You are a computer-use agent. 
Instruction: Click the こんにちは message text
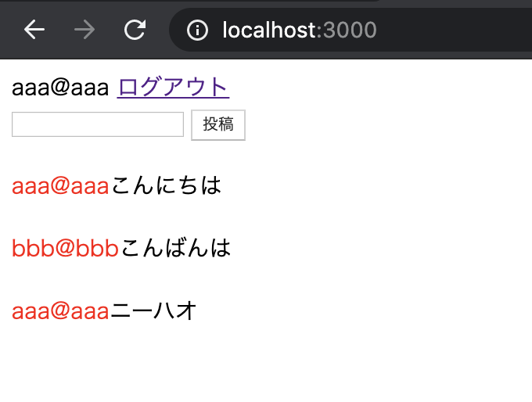pyautogui.click(x=167, y=186)
